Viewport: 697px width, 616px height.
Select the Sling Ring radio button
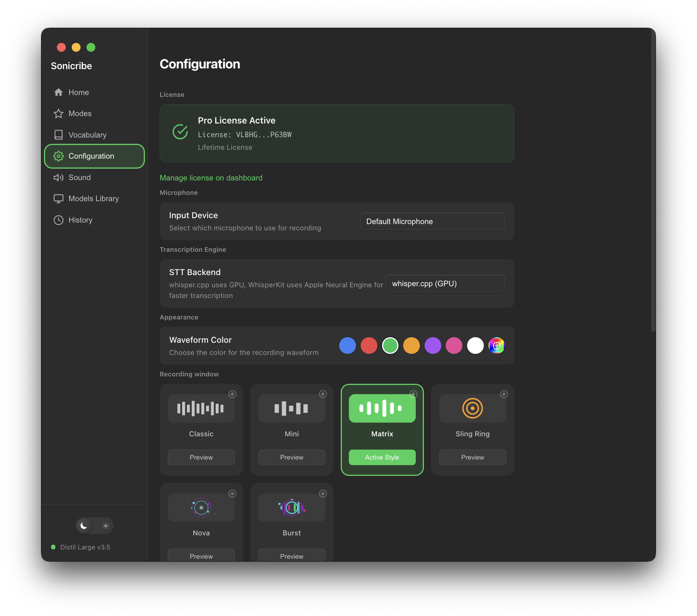(504, 394)
